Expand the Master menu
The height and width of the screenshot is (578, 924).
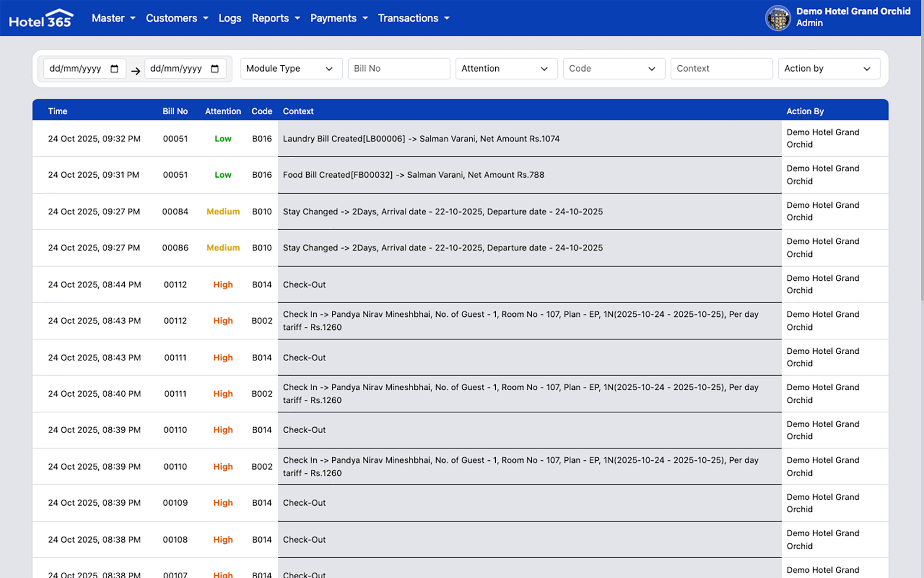coord(113,18)
